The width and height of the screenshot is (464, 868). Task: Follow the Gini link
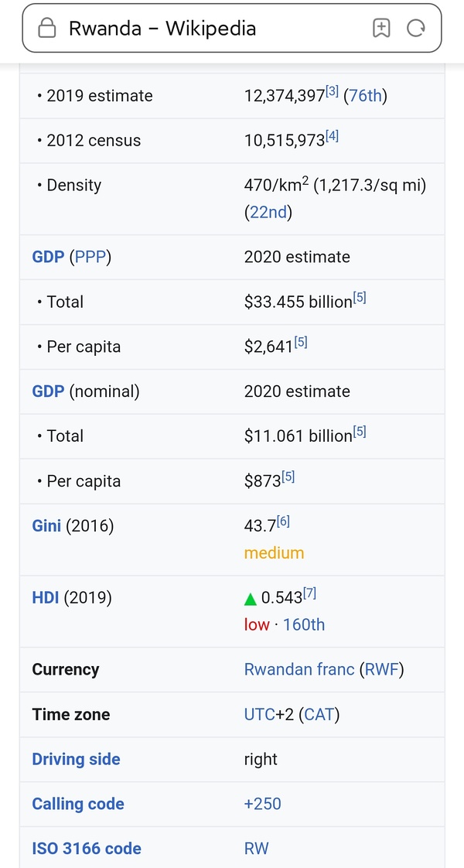point(46,526)
